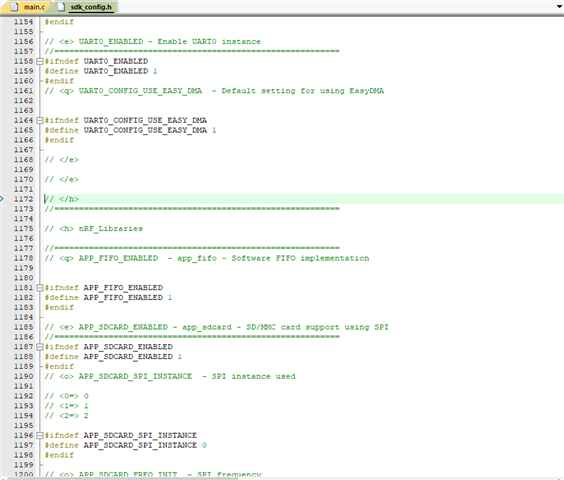Click the value 0 after APP_SDCARD_SPI_INSTANCE define
This screenshot has width=564, height=480.
pyautogui.click(x=204, y=445)
